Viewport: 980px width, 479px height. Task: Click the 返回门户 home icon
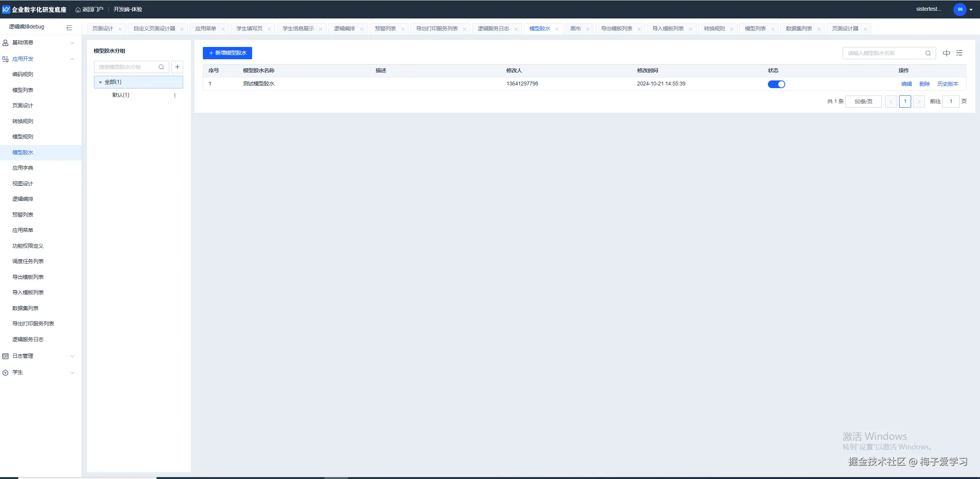click(x=78, y=10)
